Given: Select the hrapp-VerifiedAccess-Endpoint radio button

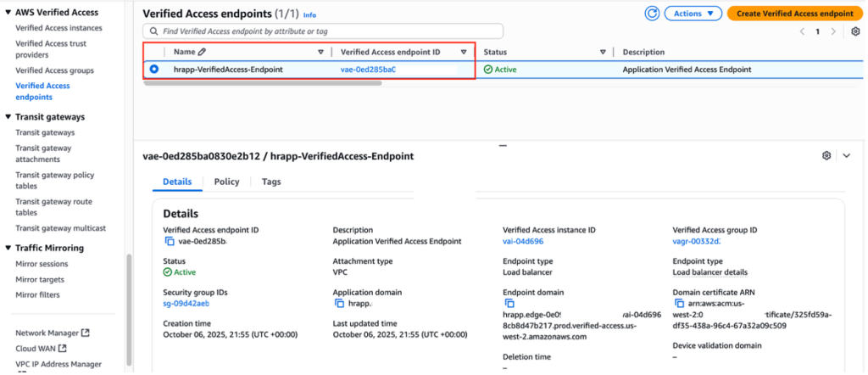Looking at the screenshot, I should (154, 70).
